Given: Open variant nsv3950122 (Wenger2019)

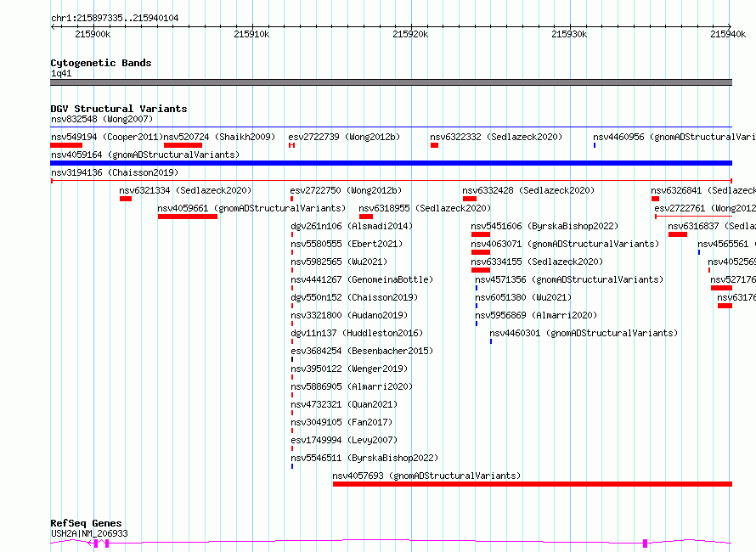Looking at the screenshot, I should coord(349,369).
